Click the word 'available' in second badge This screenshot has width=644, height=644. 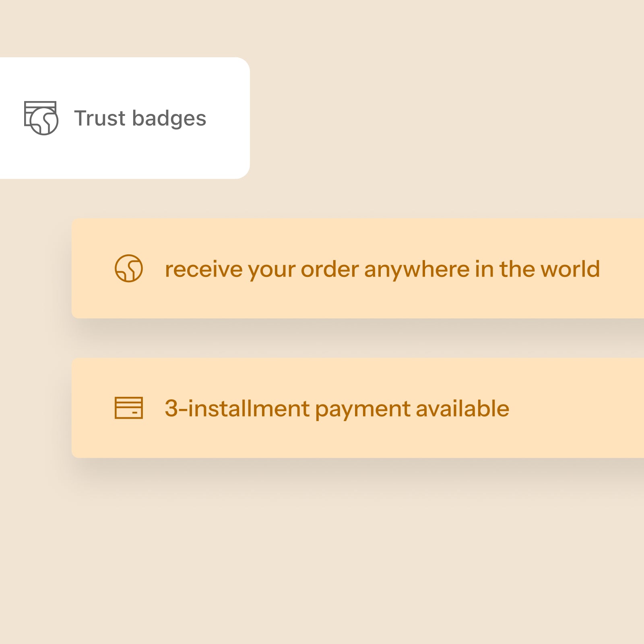(462, 409)
